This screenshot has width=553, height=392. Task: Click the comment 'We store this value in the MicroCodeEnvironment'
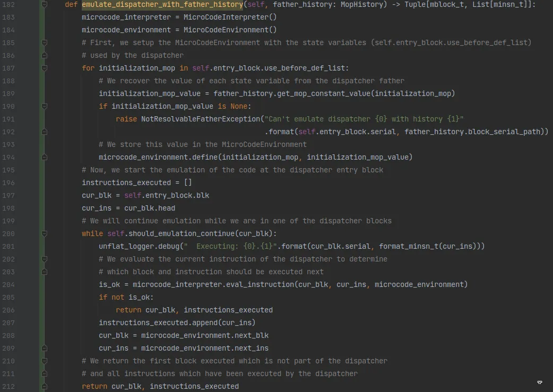[x=202, y=144]
